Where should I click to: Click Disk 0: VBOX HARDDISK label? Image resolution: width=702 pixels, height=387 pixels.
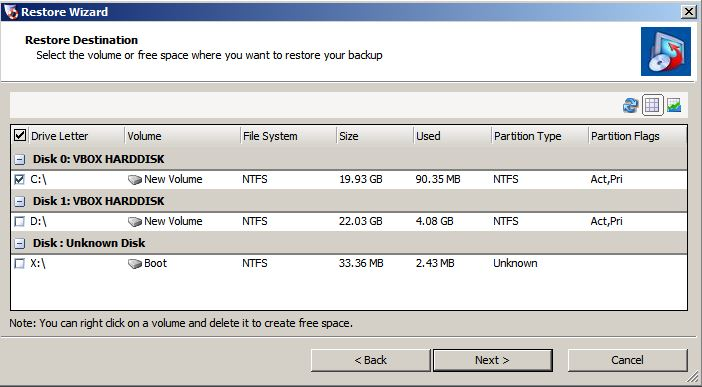(98, 159)
